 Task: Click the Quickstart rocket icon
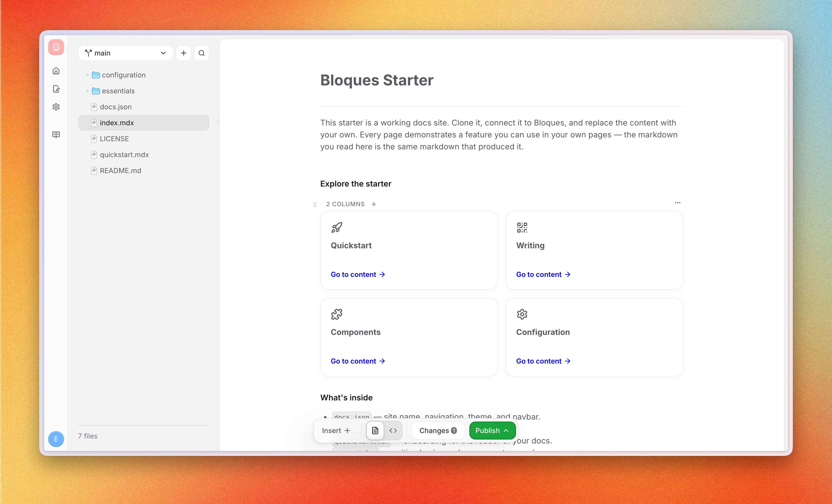click(337, 228)
